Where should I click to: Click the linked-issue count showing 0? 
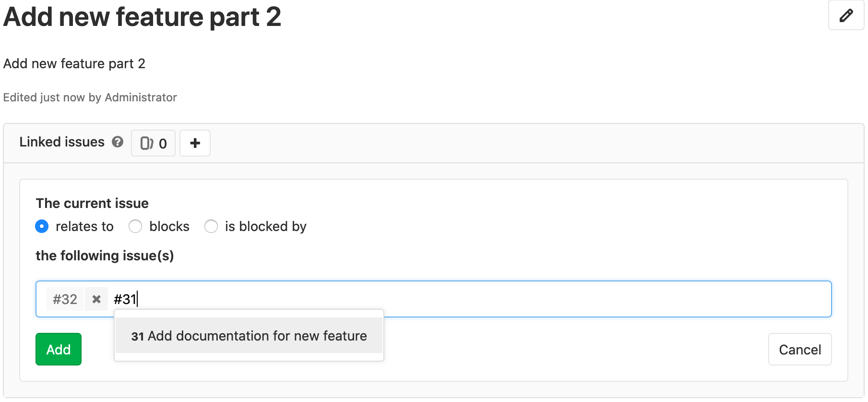(162, 143)
